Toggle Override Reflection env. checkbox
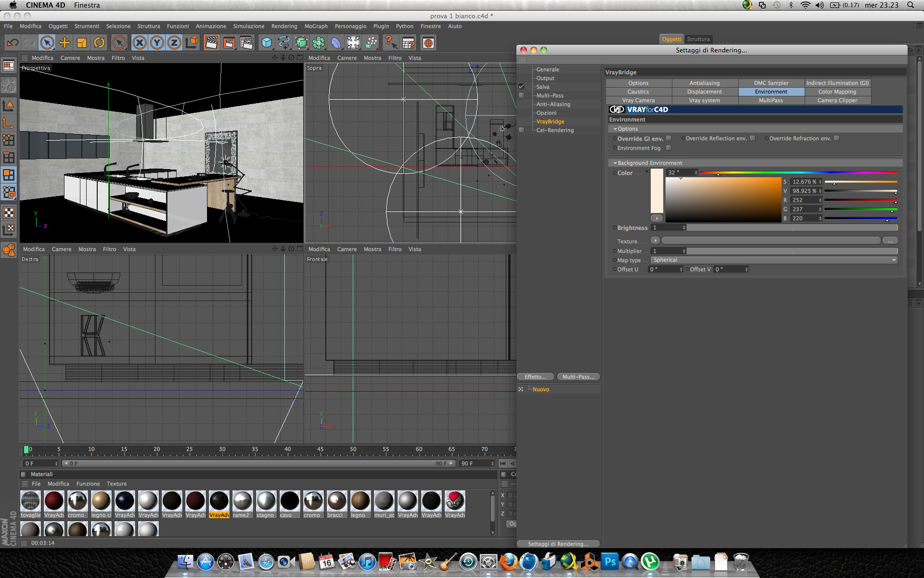The image size is (924, 578). [x=752, y=138]
